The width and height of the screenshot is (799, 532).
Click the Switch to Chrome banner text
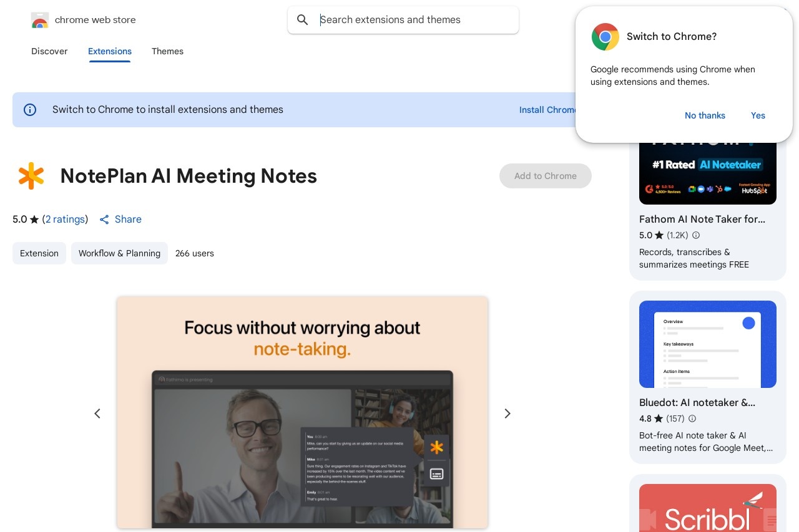coord(168,110)
